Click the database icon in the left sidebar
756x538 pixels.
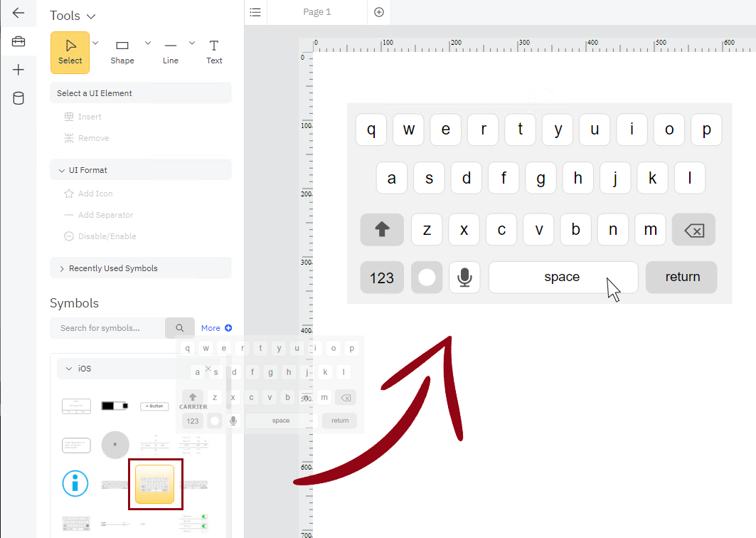(x=18, y=98)
